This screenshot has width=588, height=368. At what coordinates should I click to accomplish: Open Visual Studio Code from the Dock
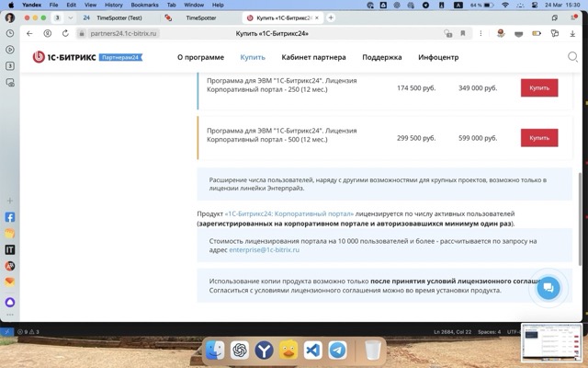312,351
